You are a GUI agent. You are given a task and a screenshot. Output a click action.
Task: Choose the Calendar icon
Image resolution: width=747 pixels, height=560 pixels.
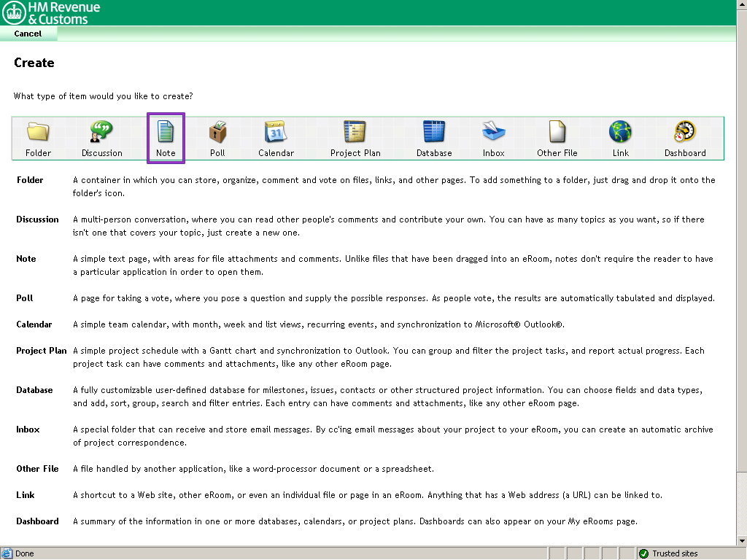(276, 132)
